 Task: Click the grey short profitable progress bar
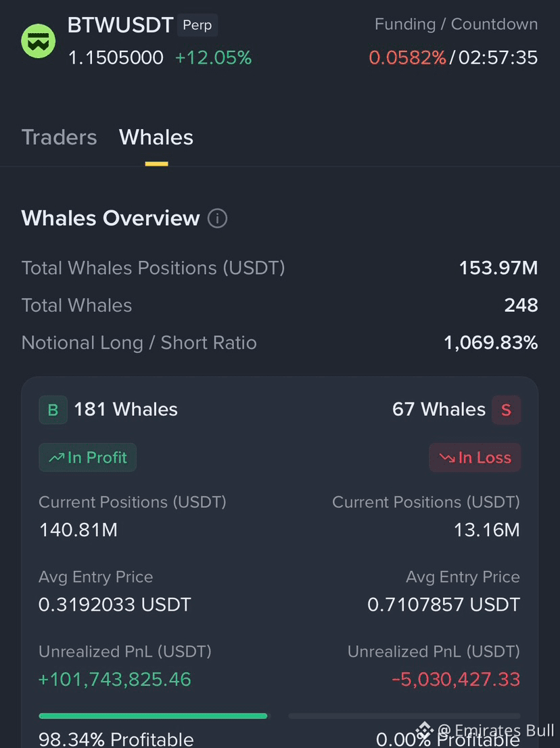(x=404, y=716)
